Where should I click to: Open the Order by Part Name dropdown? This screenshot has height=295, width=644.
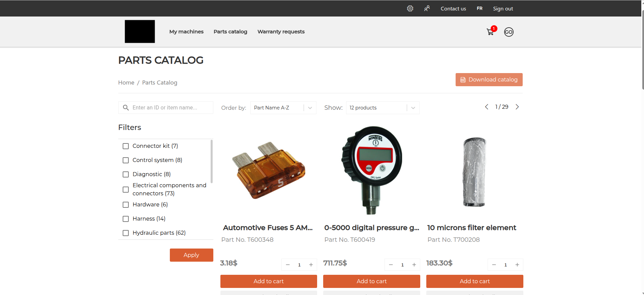pyautogui.click(x=283, y=108)
